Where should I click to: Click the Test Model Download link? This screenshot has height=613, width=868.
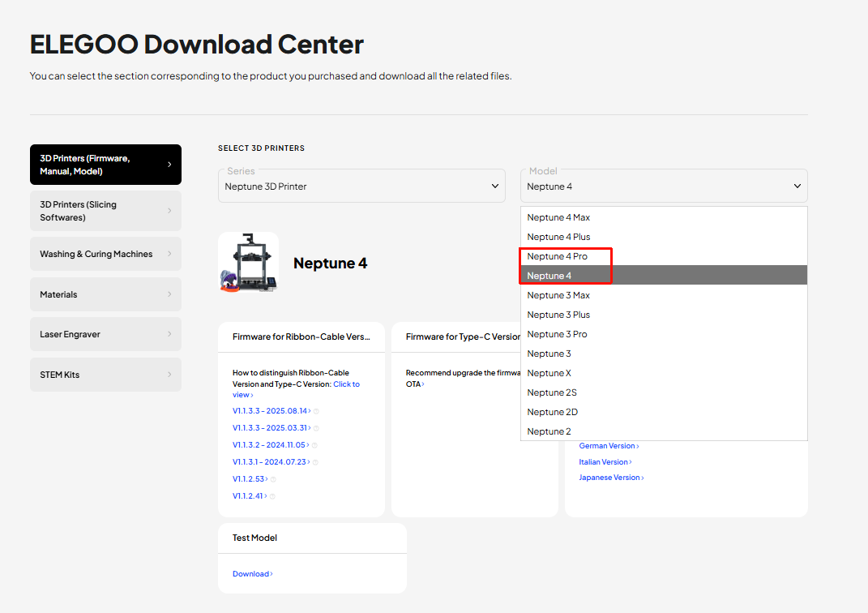(251, 574)
